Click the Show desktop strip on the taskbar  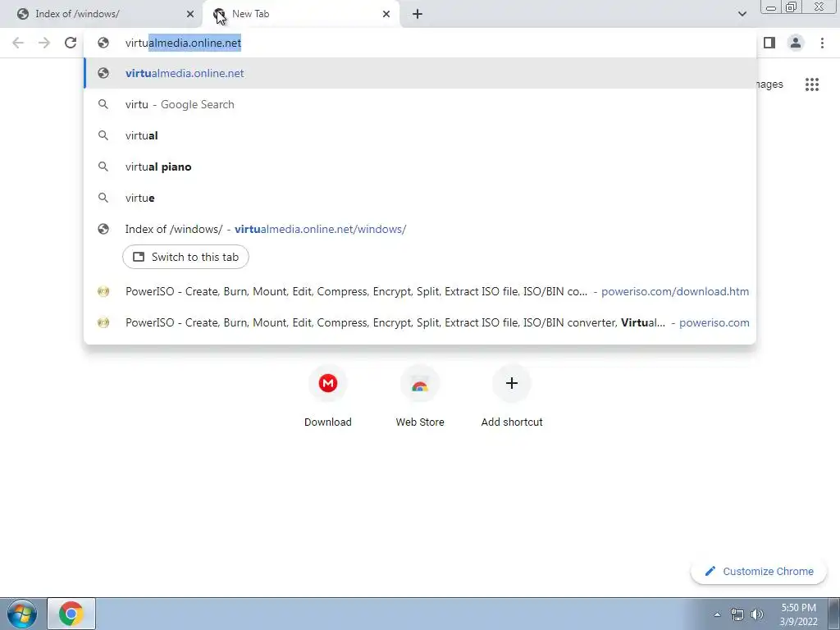pos(833,614)
